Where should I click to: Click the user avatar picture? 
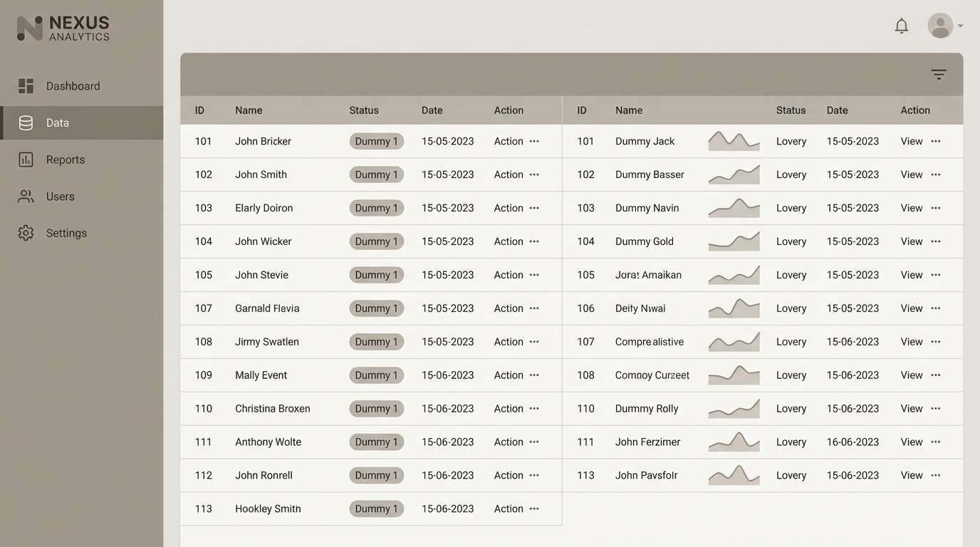pyautogui.click(x=939, y=25)
